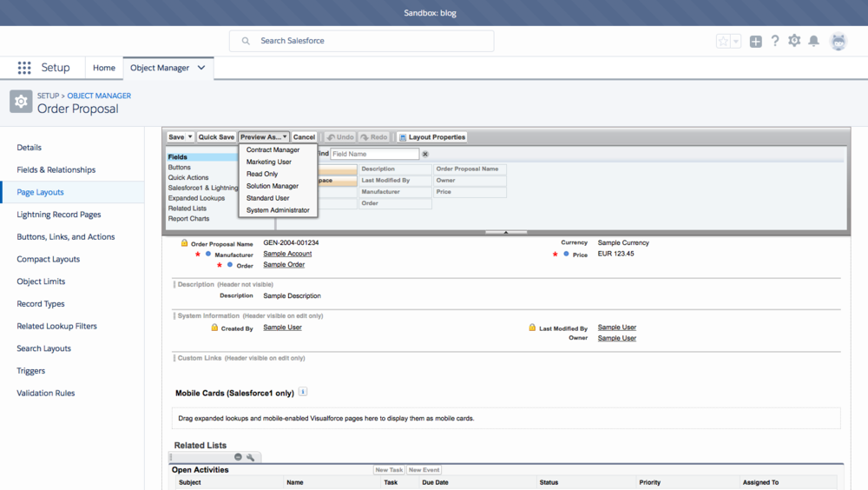This screenshot has width=868, height=490.
Task: Toggle the Preview As dropdown
Action: (x=264, y=137)
